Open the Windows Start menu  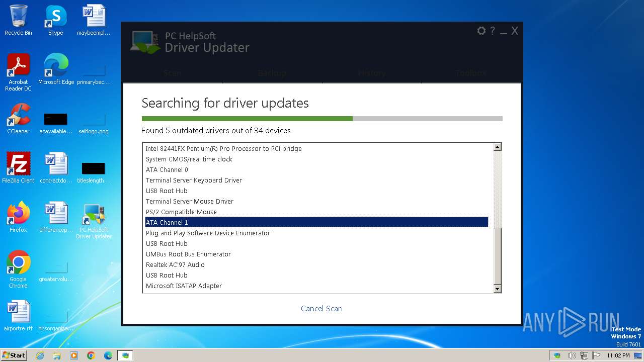pyautogui.click(x=14, y=355)
